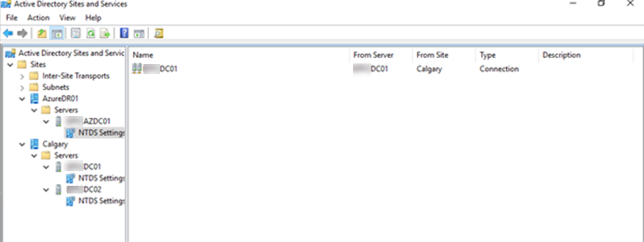
Task: Select the Calgary site label
Action: tap(55, 144)
